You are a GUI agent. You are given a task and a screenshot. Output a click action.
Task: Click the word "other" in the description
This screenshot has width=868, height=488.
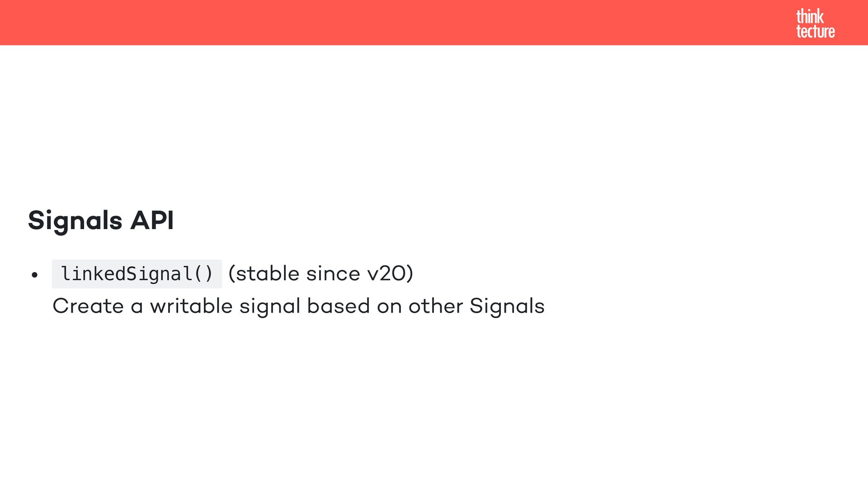[436, 306]
